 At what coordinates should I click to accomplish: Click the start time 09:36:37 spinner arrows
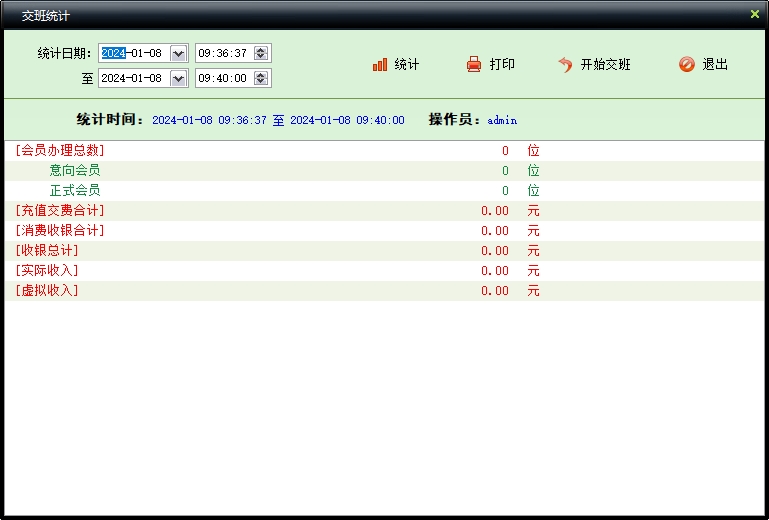click(x=261, y=54)
